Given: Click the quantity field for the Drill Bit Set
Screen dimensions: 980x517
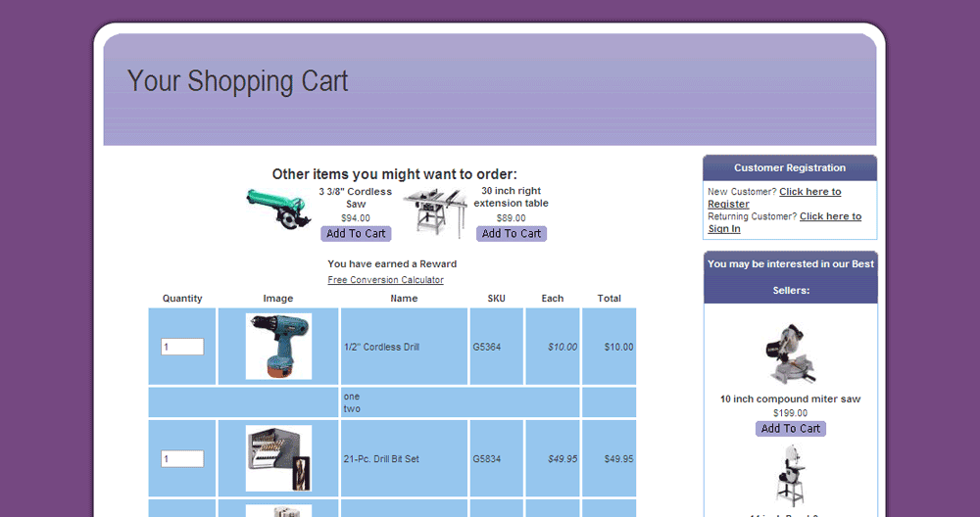Looking at the screenshot, I should tap(182, 458).
